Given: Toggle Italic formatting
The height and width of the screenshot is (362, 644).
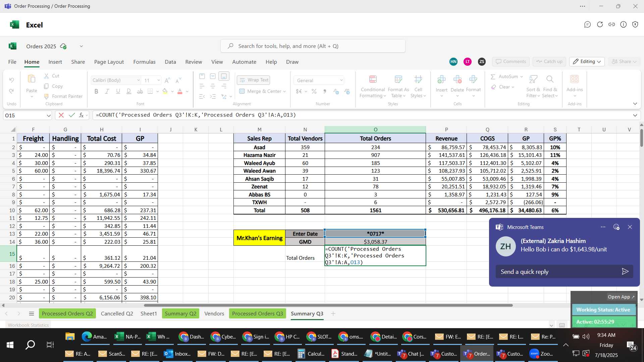Looking at the screenshot, I should (x=107, y=91).
